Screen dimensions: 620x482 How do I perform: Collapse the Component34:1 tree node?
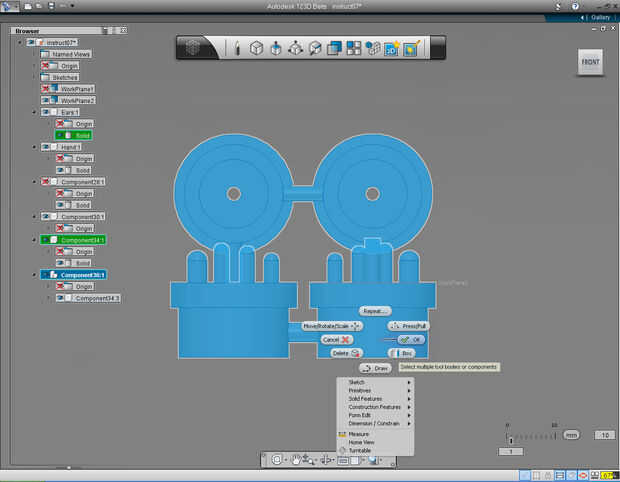click(x=34, y=240)
